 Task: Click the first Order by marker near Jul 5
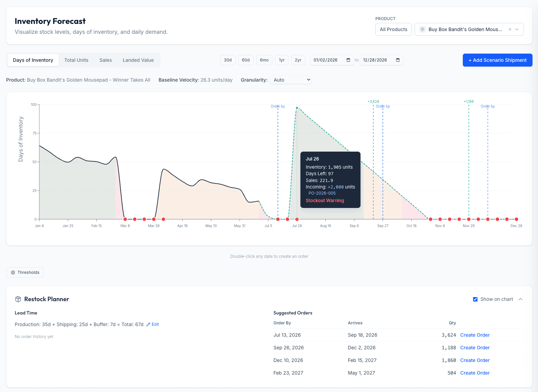(278, 106)
